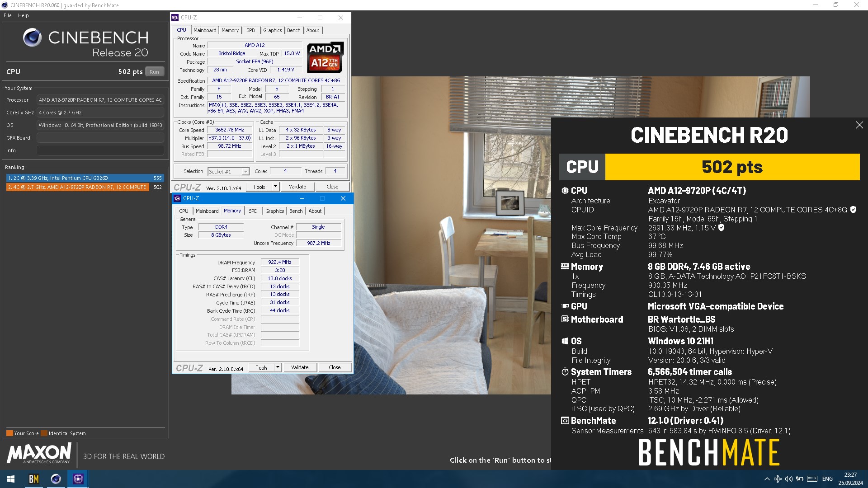Switch to Cinebench taskbar icon
868x488 pixels.
(x=56, y=479)
